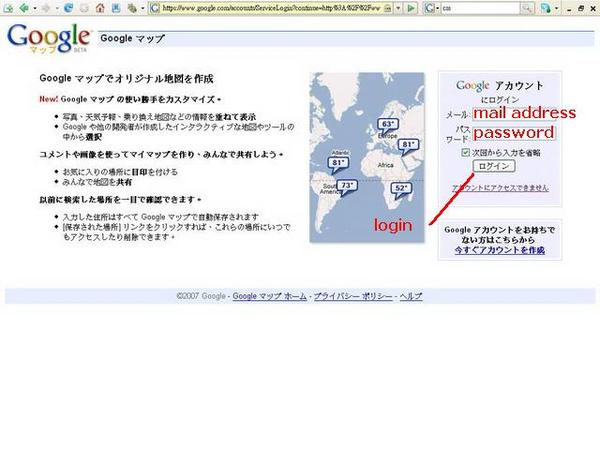This screenshot has height=450, width=600.
Task: Click the Google マップ logo
Action: pyautogui.click(x=49, y=38)
